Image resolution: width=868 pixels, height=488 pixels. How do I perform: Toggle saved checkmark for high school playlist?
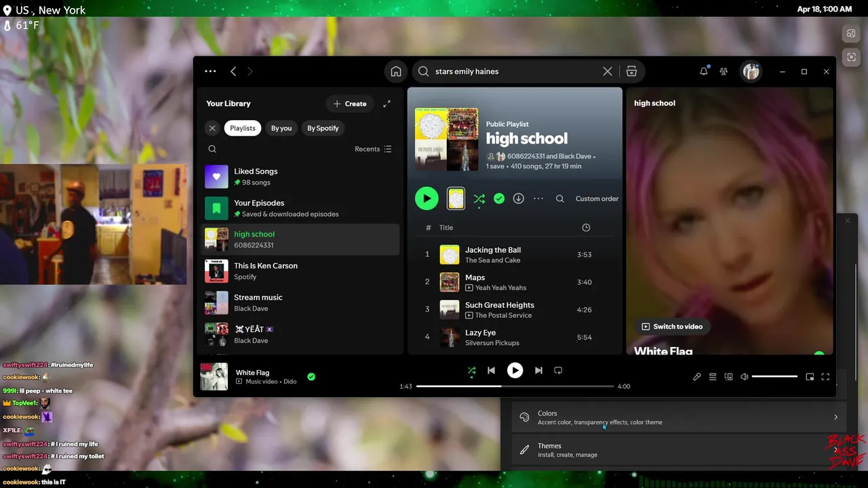tap(499, 199)
